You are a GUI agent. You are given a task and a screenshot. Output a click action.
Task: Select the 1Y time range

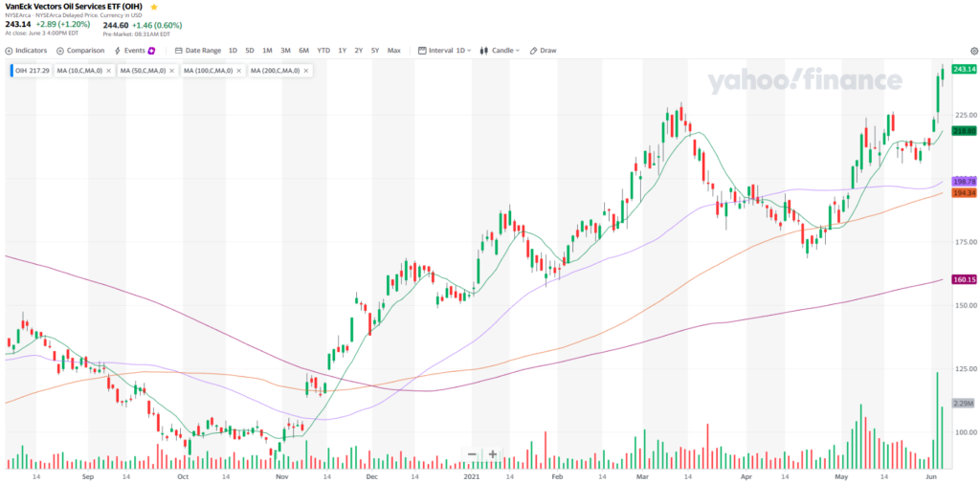pyautogui.click(x=343, y=51)
